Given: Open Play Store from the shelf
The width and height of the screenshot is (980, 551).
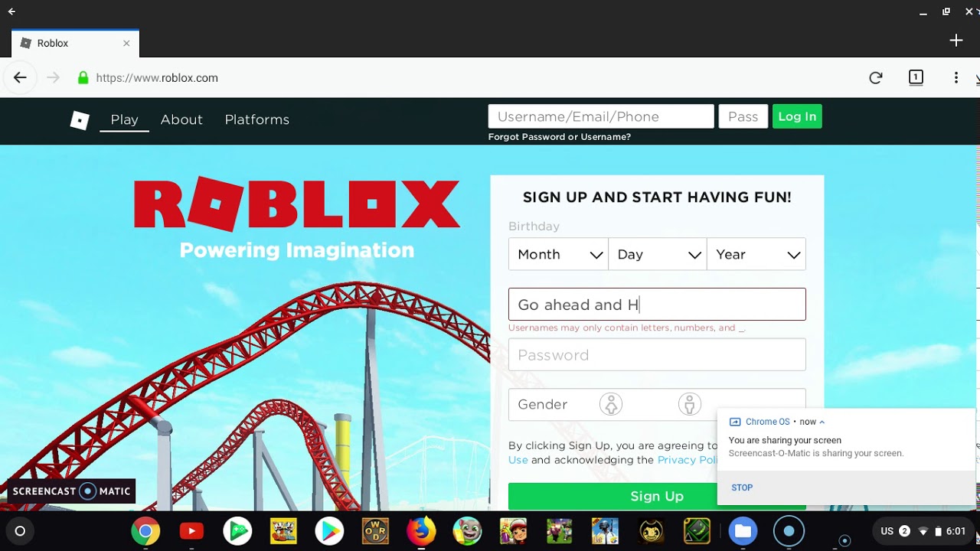Looking at the screenshot, I should [329, 531].
